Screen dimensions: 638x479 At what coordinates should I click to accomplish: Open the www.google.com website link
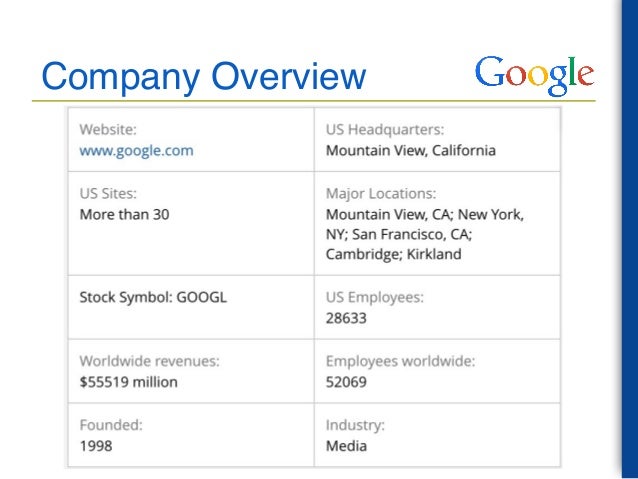pos(136,151)
